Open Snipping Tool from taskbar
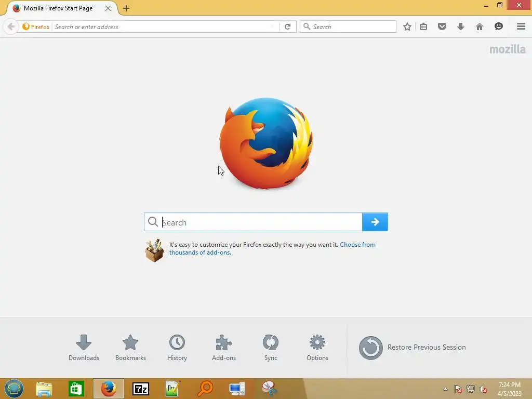 [x=270, y=389]
